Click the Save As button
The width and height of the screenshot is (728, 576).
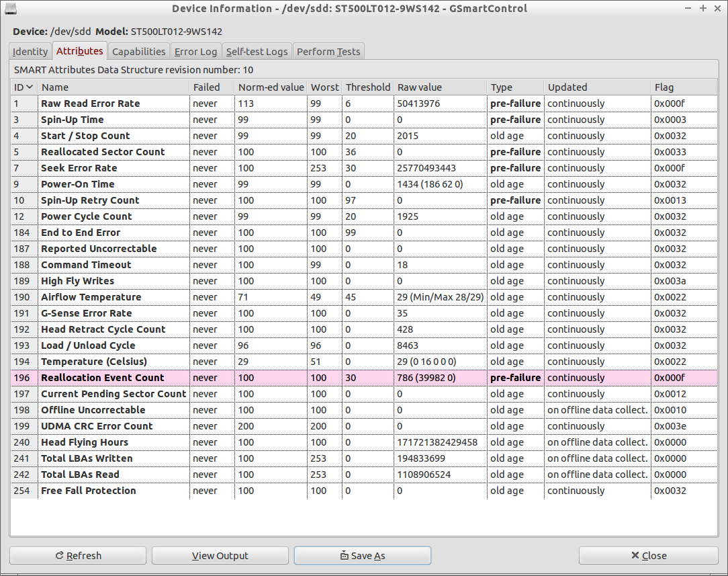click(363, 556)
